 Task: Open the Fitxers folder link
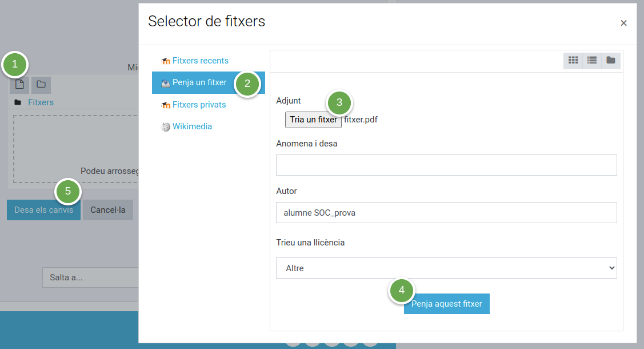click(x=41, y=102)
